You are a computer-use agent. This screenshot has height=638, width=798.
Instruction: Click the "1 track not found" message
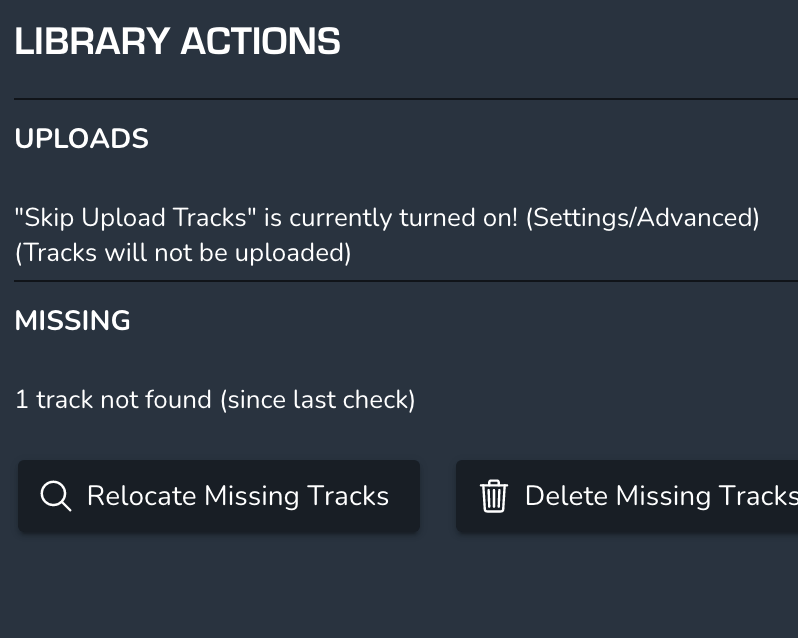(x=113, y=400)
